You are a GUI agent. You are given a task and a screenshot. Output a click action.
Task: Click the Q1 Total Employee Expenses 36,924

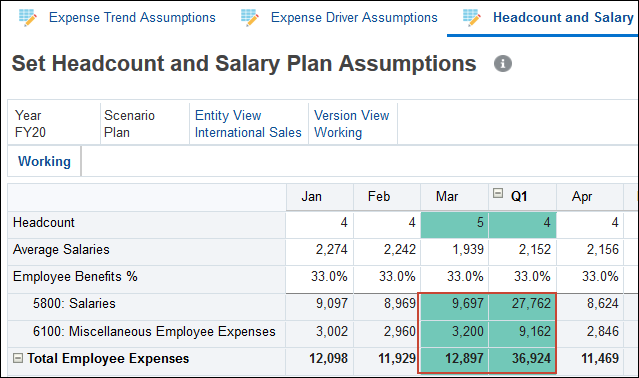(x=522, y=360)
